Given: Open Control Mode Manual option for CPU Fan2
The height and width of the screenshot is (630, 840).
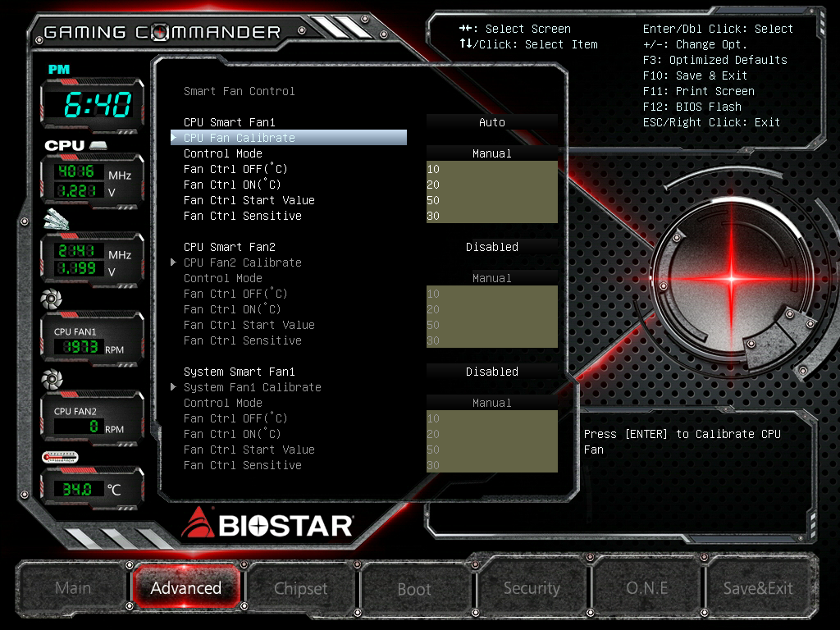Looking at the screenshot, I should (492, 278).
